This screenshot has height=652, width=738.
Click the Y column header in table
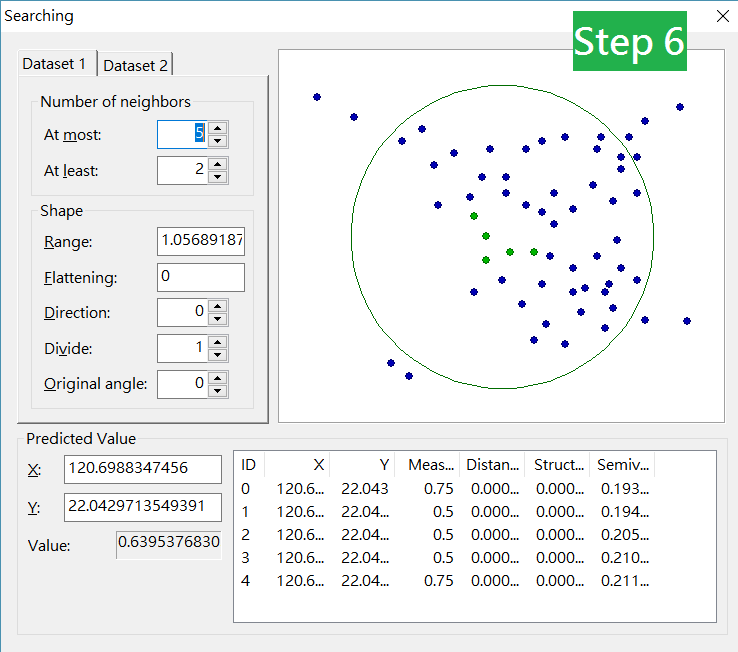(362, 465)
